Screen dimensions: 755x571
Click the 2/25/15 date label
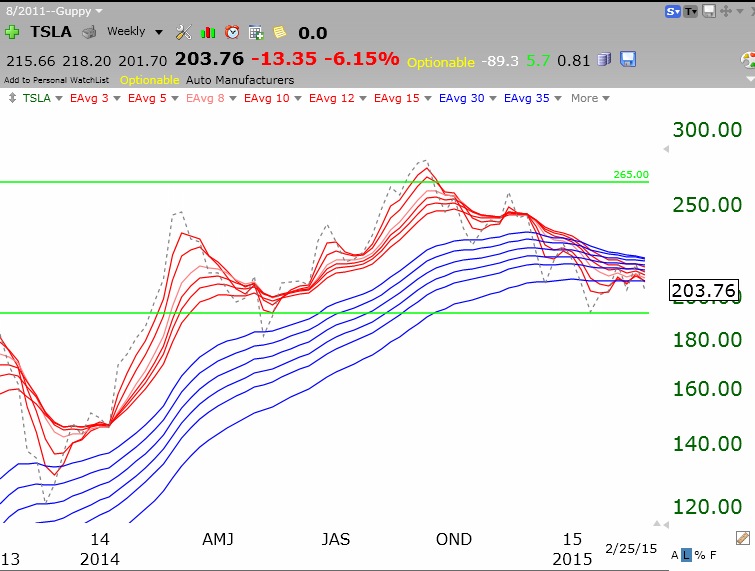click(x=631, y=548)
